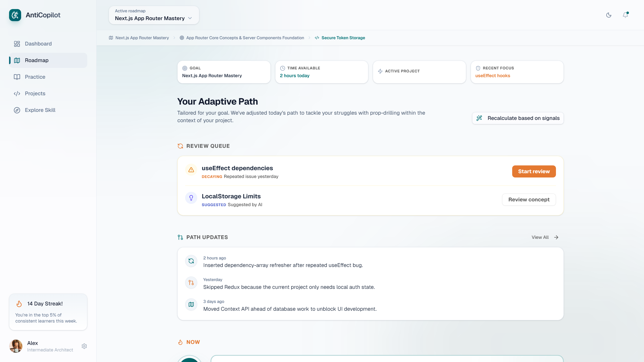Click the flame icon beside NOW
The height and width of the screenshot is (362, 644).
(x=180, y=342)
